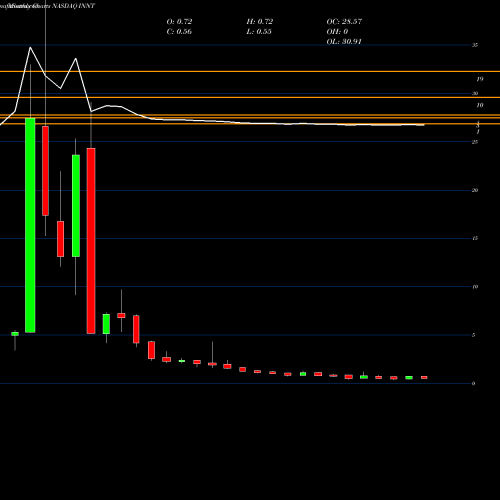The image size is (500, 500).
Task: Click the topmost orange horizontal level line
Action: point(250,71)
